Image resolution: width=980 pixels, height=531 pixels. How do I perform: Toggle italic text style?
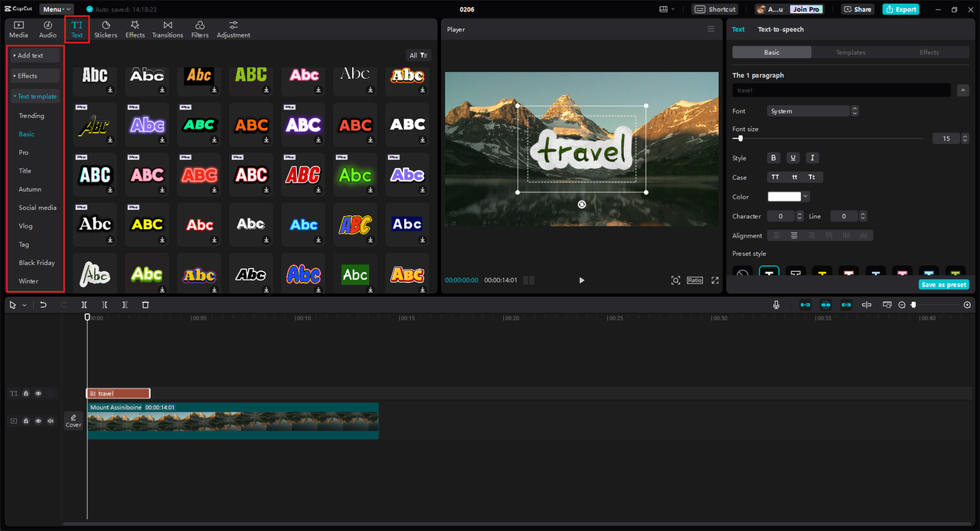(812, 158)
